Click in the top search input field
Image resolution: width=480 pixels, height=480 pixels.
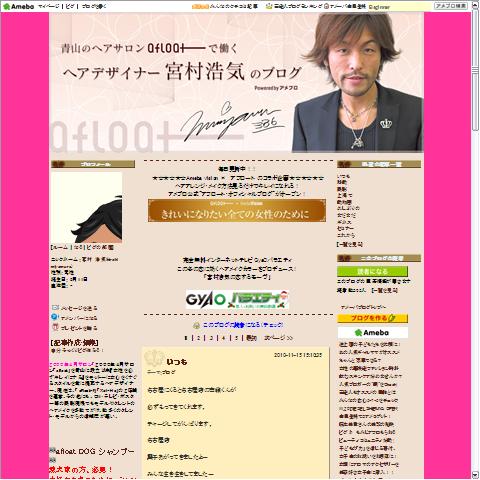point(400,6)
